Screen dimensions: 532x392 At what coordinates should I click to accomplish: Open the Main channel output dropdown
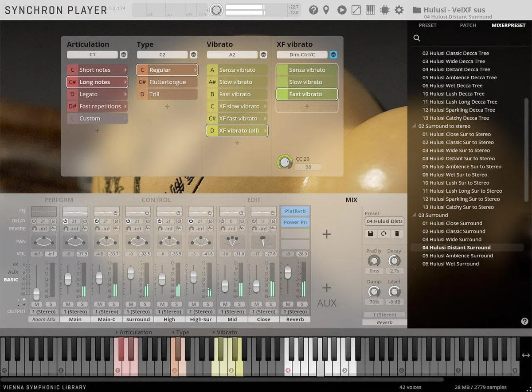pyautogui.click(x=75, y=312)
